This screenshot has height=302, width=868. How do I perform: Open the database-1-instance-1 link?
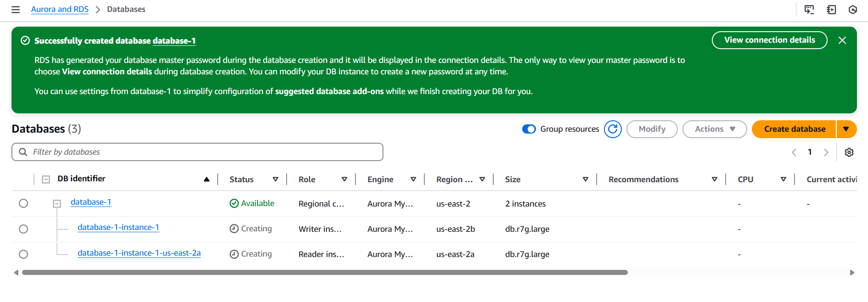click(x=118, y=227)
